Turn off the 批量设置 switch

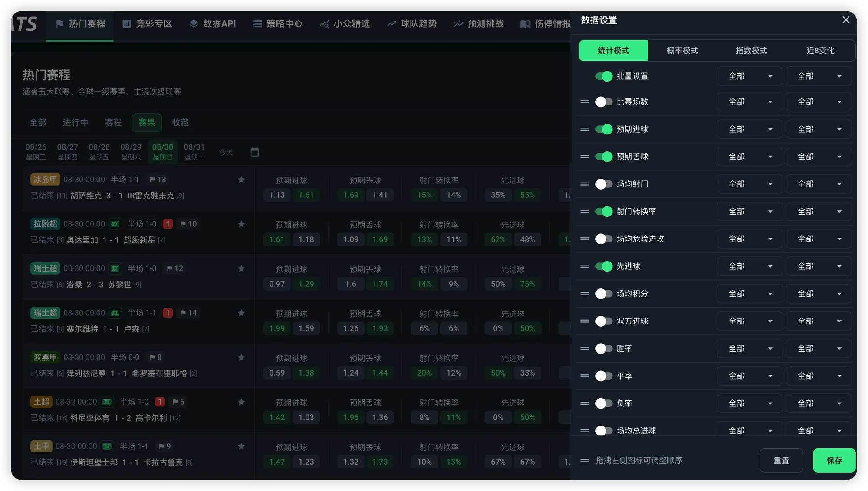pyautogui.click(x=604, y=76)
